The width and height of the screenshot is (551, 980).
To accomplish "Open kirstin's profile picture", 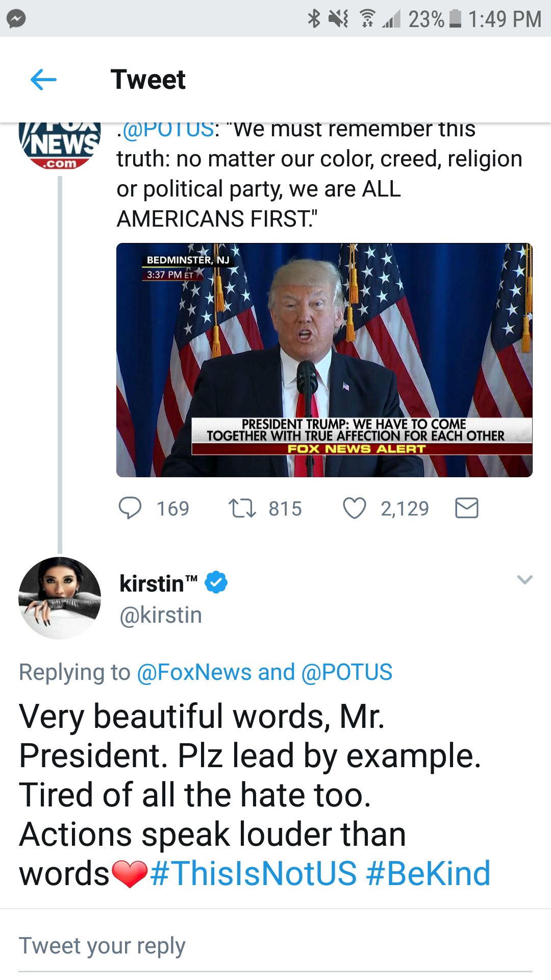I will (60, 598).
